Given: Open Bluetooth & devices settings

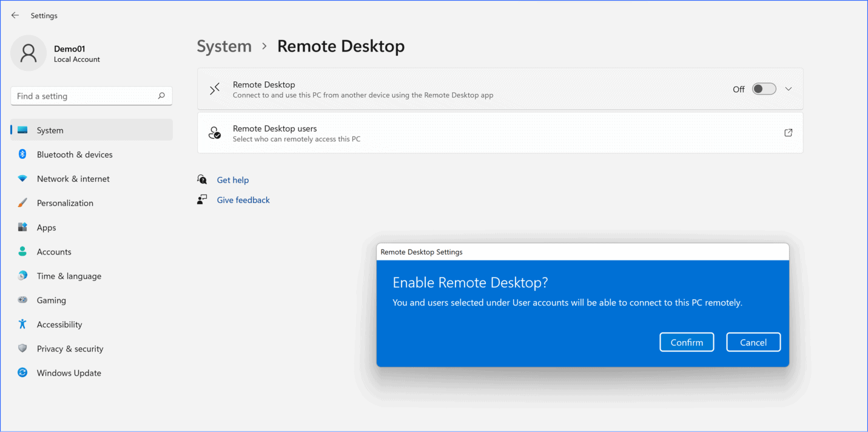Looking at the screenshot, I should coord(92,155).
